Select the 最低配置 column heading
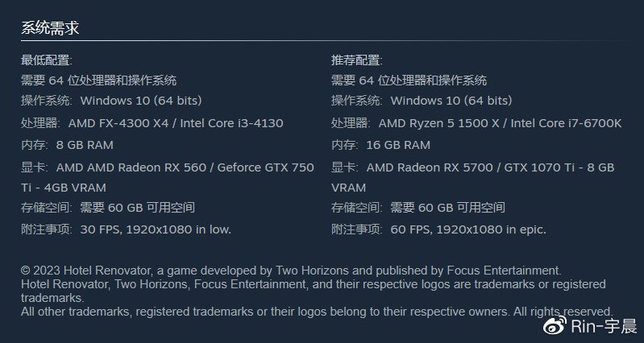644x343 pixels. point(47,60)
